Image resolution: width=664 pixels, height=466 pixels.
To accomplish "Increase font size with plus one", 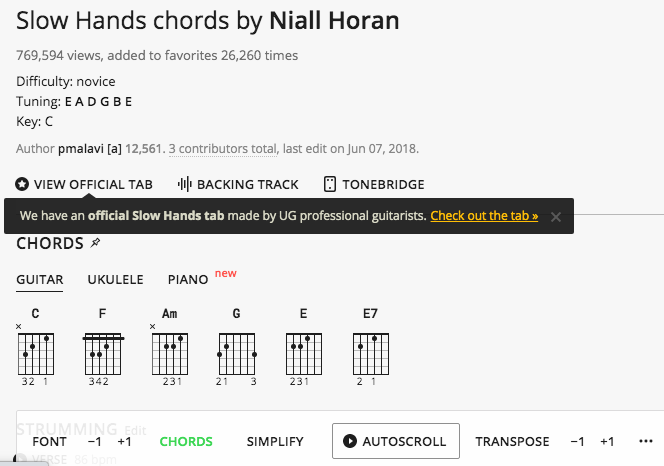I will click(124, 441).
